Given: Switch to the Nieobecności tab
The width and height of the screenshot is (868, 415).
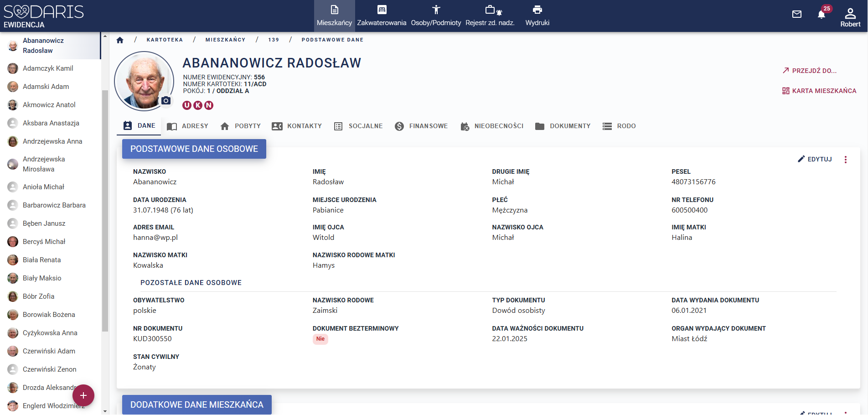Looking at the screenshot, I should pos(492,126).
